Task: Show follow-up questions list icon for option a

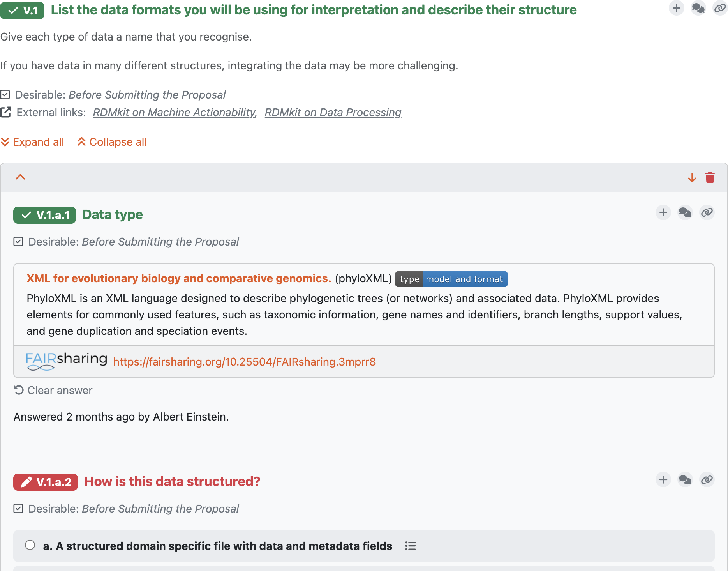Action: pos(411,546)
